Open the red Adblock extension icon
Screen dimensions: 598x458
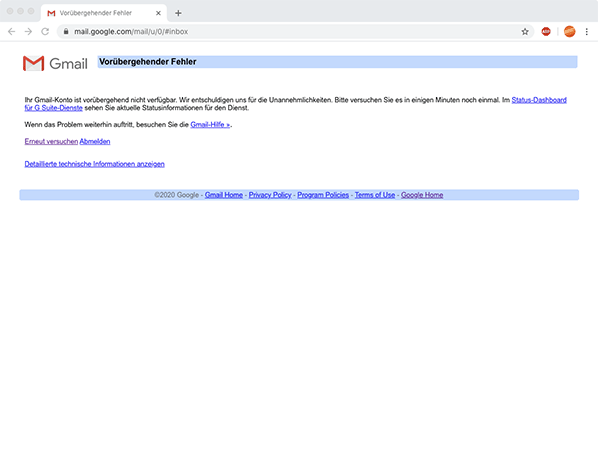point(546,32)
